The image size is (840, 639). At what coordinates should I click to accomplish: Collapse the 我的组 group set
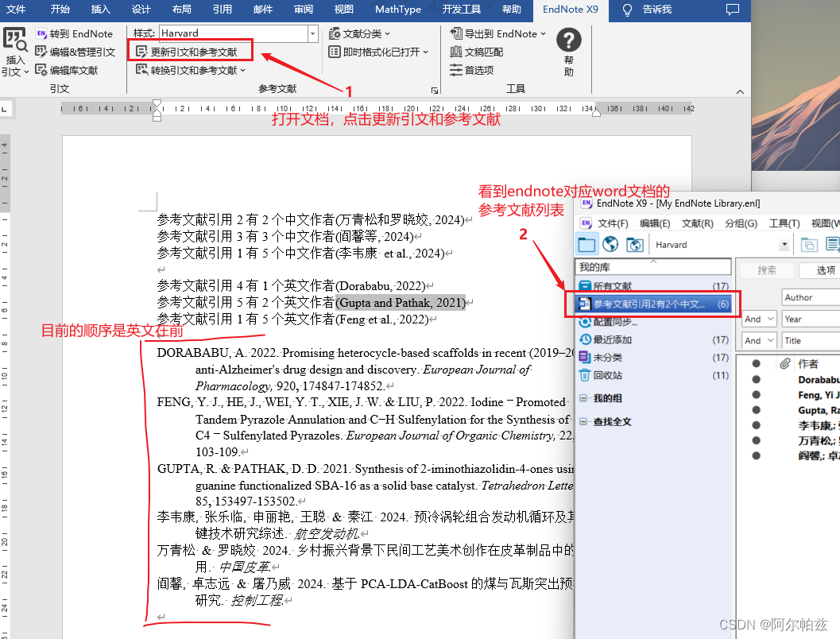point(583,398)
